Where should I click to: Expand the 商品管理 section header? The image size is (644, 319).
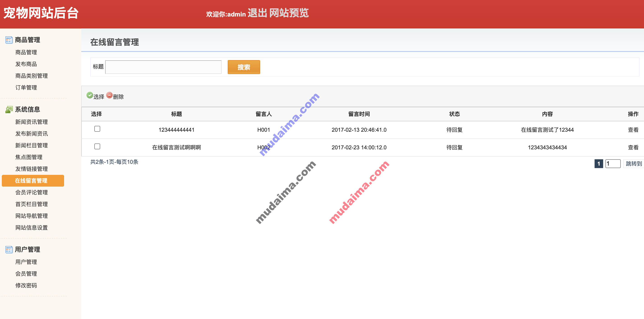pos(28,40)
